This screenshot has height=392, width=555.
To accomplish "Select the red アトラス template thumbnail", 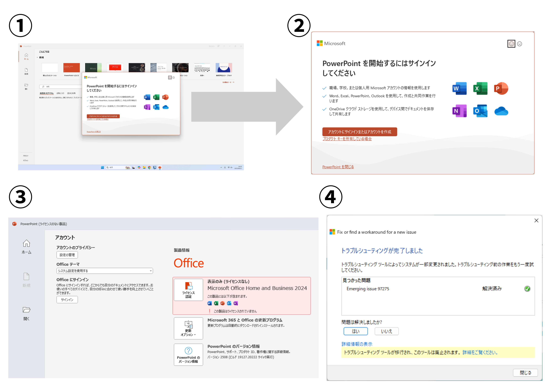I will 115,67.
